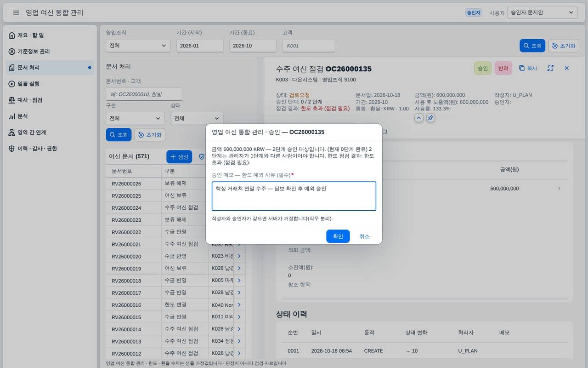Click 반려 reject button in header
Viewport: 588px width, 368px height.
503,68
